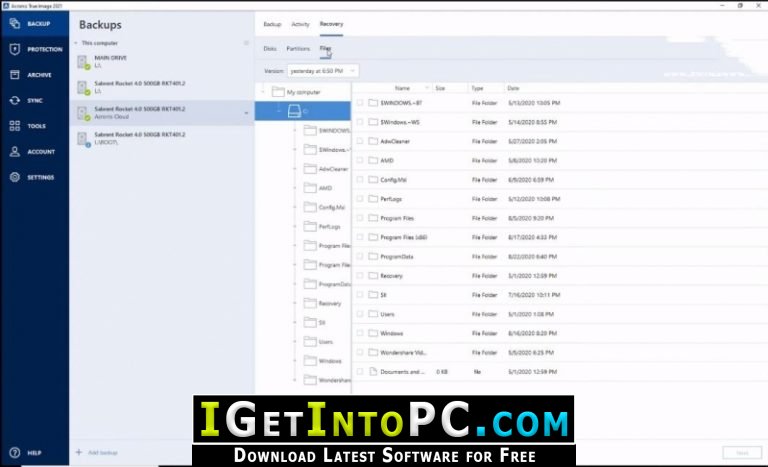Sort the file list by the Type column
The width and height of the screenshot is (768, 467).
pos(477,88)
